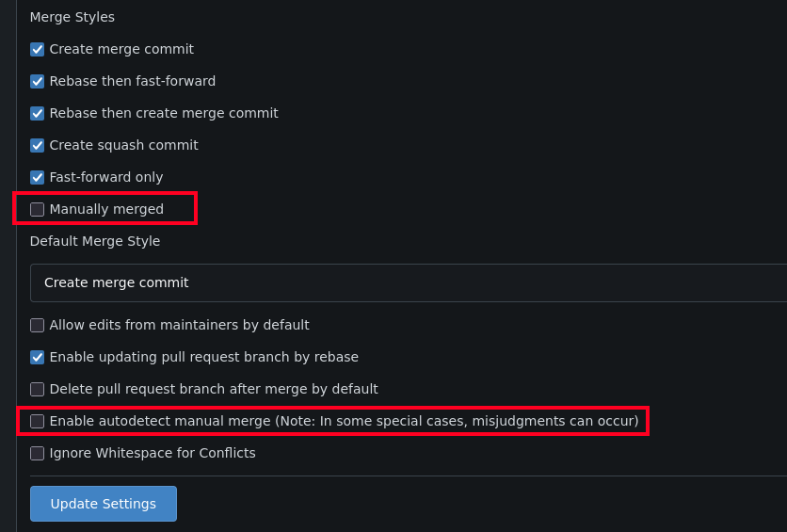Click the 'Create squash commit' label text
The width and height of the screenshot is (787, 532).
tap(123, 145)
